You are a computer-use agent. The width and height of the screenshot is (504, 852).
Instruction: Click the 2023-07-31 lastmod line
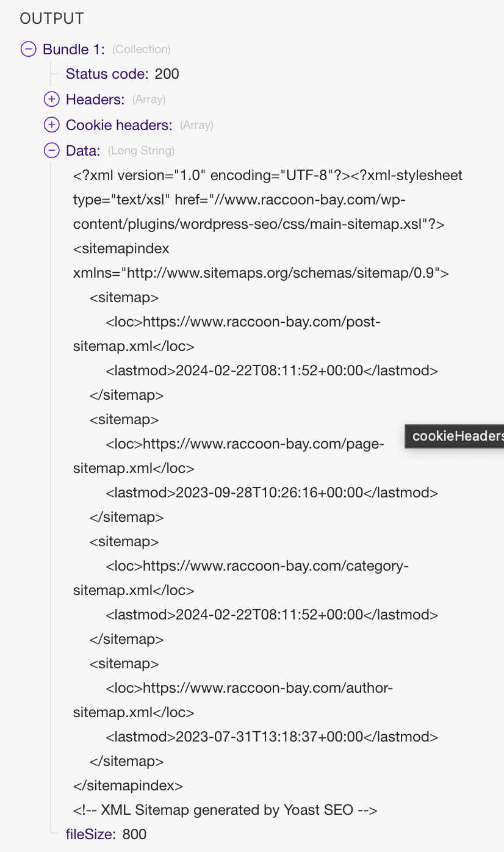click(x=272, y=737)
